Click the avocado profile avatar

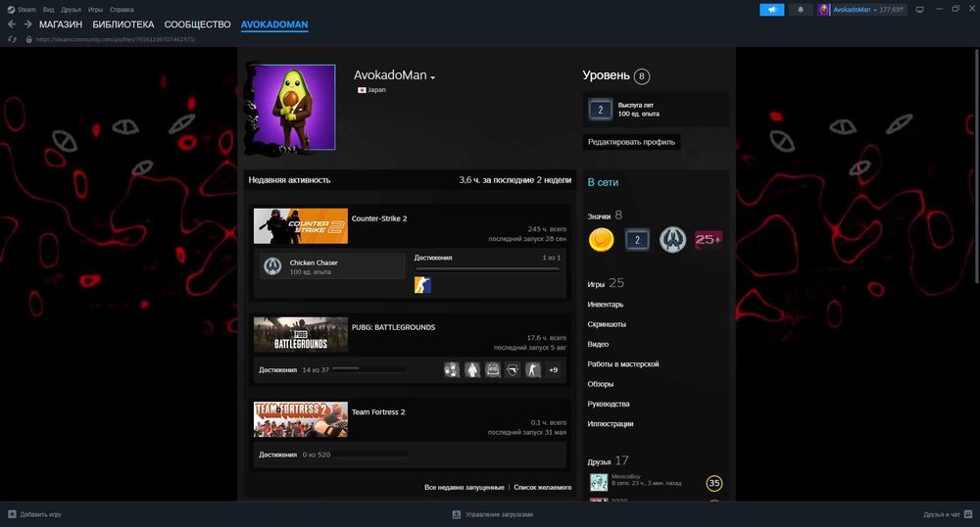tap(294, 108)
